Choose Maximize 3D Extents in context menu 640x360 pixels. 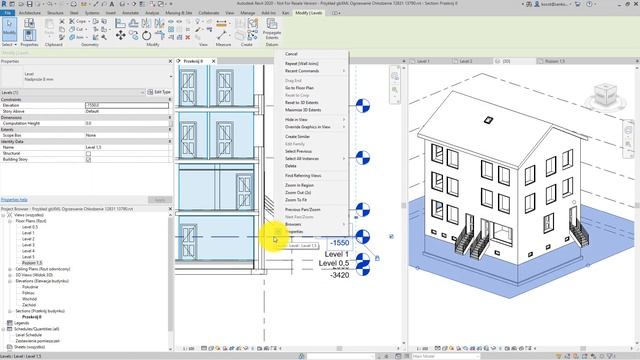click(x=303, y=110)
